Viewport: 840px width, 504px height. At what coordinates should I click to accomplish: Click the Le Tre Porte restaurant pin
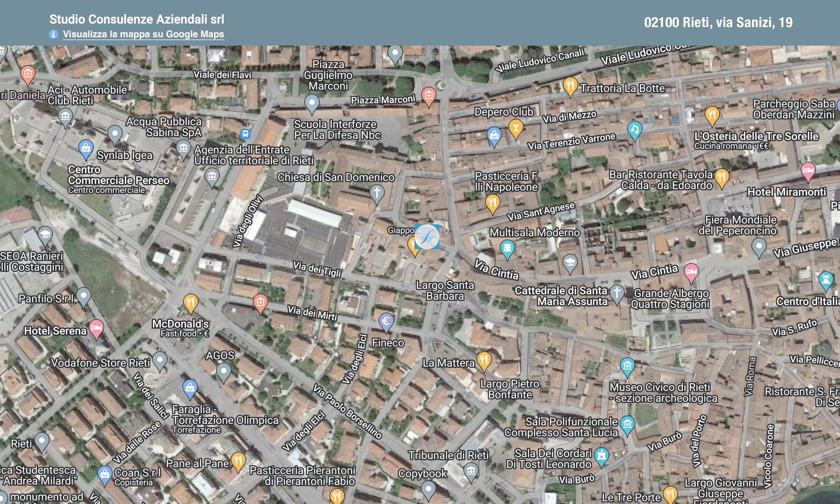point(670,495)
